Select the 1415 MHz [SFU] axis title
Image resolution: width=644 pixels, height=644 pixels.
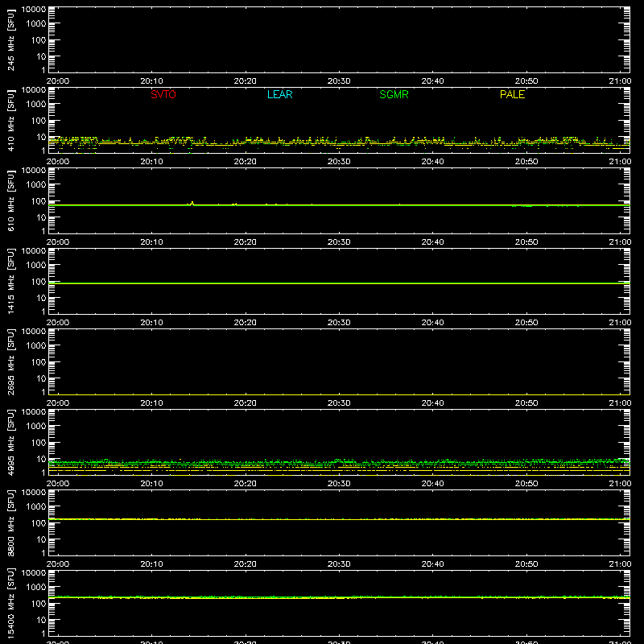(x=10, y=281)
